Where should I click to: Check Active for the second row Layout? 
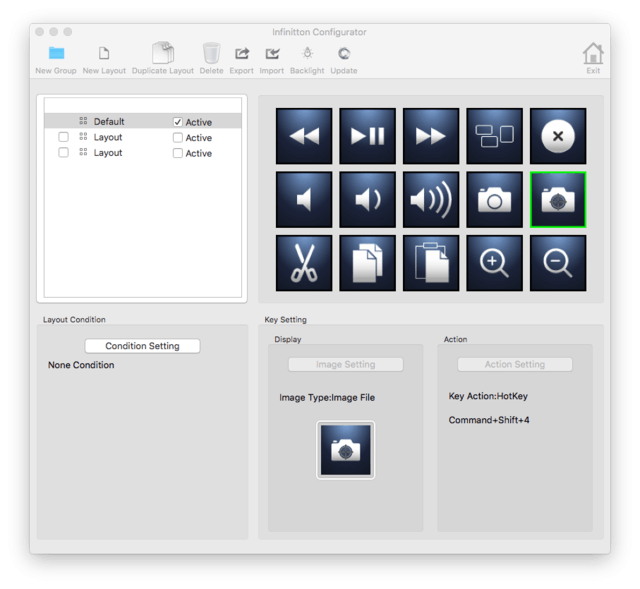(178, 138)
